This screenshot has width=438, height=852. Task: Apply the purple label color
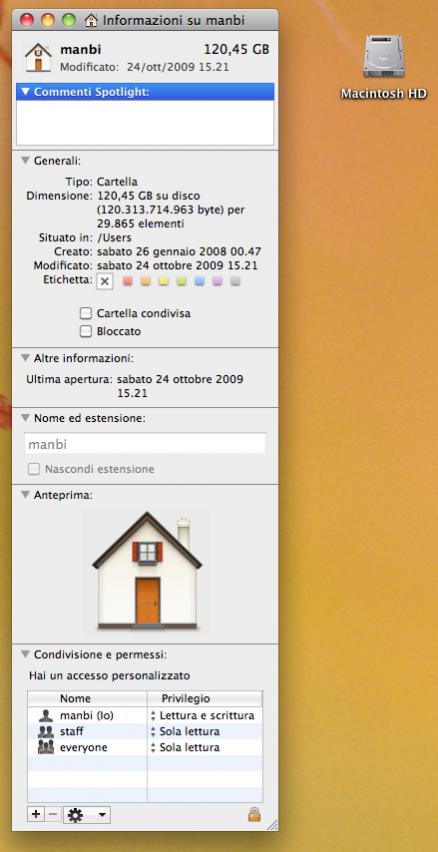[x=217, y=281]
